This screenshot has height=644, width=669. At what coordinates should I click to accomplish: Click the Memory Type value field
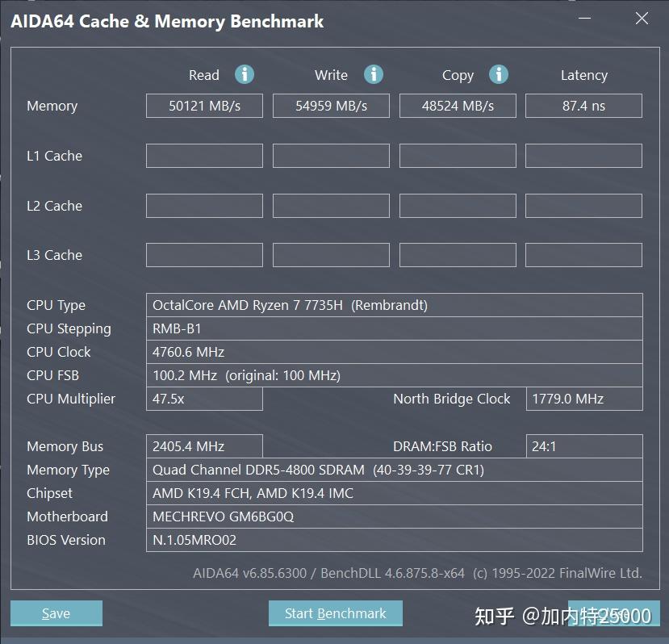pyautogui.click(x=394, y=470)
